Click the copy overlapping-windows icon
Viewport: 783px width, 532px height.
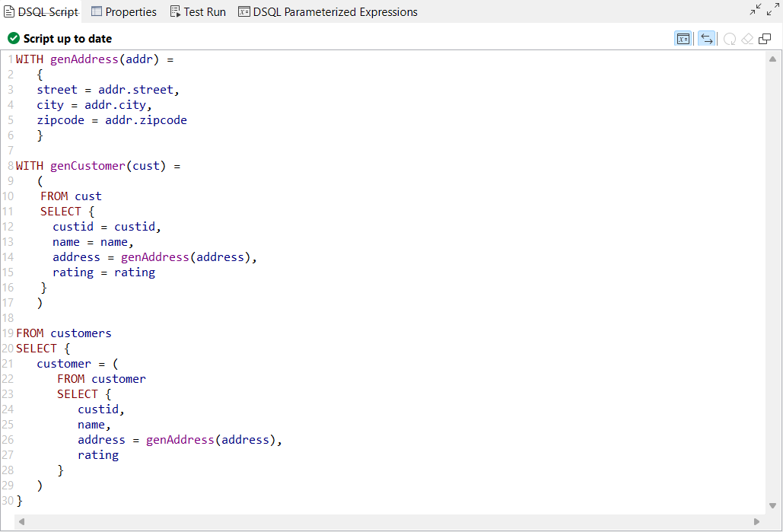[764, 38]
